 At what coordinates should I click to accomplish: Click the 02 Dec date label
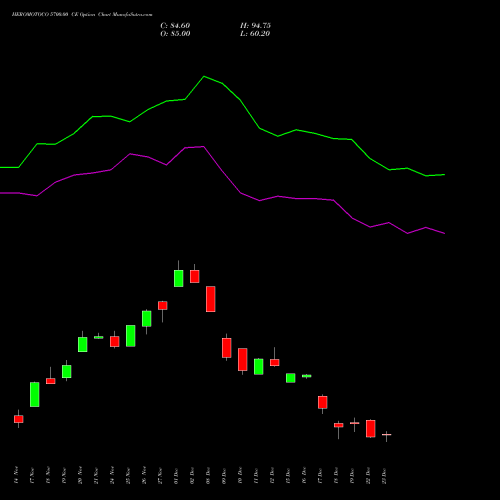click(x=192, y=475)
